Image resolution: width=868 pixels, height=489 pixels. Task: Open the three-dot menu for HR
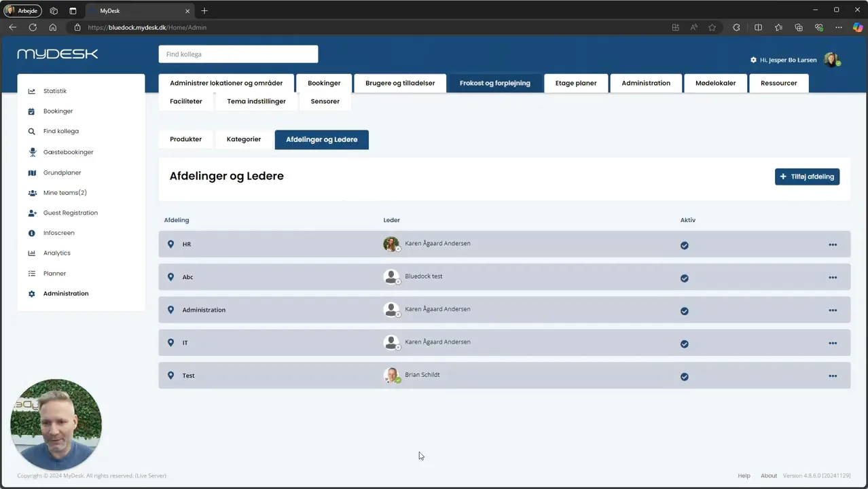coord(833,244)
